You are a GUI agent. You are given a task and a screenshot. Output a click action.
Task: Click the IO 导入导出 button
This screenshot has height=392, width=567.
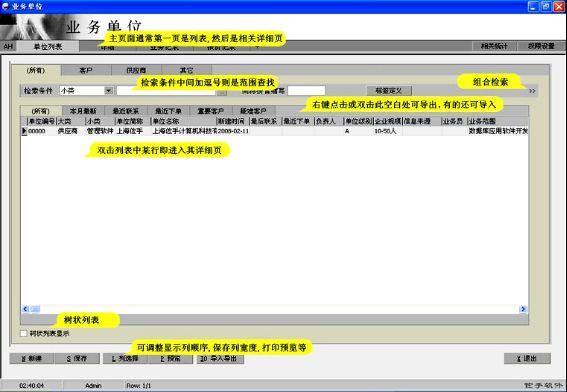click(x=220, y=358)
